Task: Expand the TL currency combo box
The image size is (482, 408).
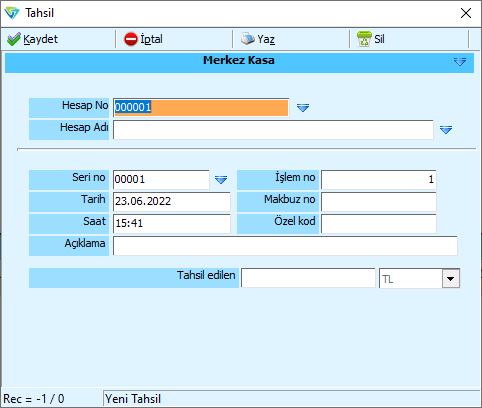Action: pyautogui.click(x=451, y=279)
